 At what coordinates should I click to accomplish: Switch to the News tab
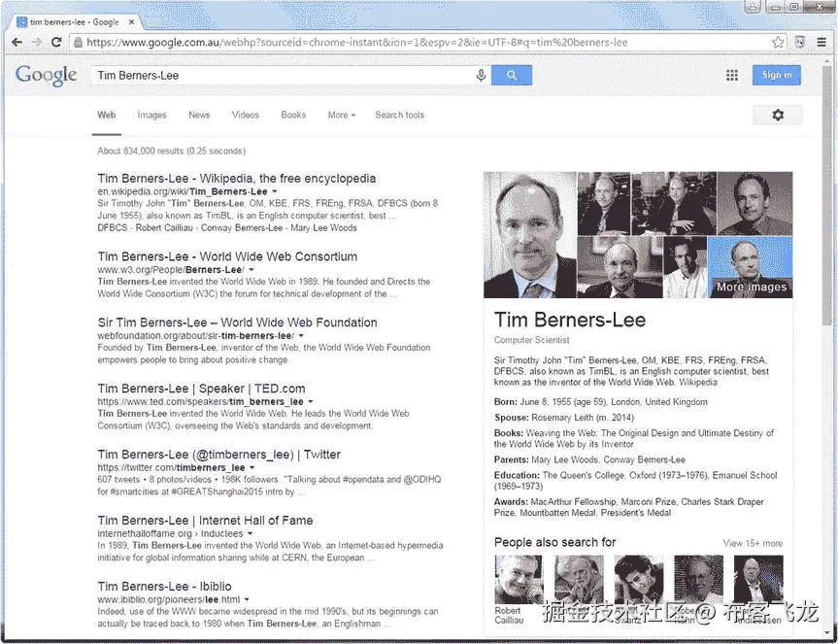199,115
